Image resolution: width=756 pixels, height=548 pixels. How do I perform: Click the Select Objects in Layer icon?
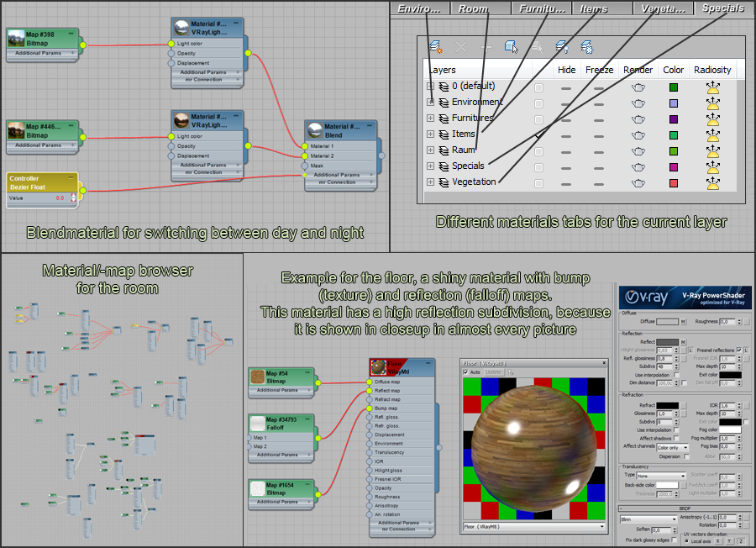pos(511,47)
